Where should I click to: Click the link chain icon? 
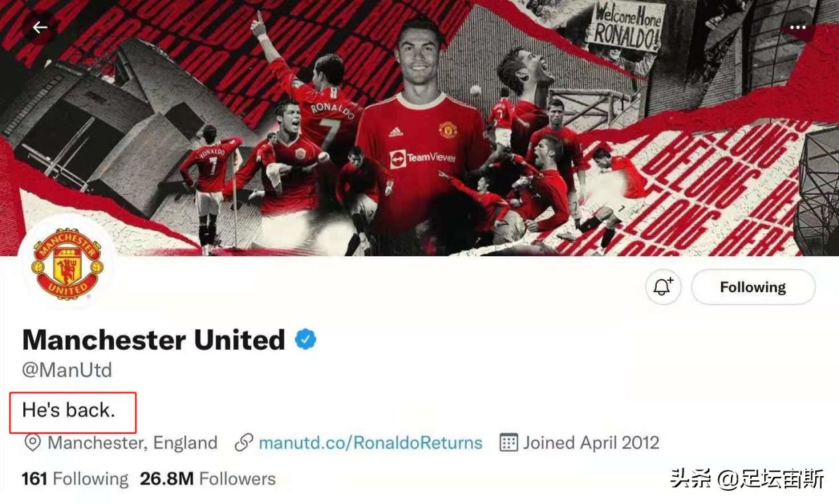click(245, 442)
